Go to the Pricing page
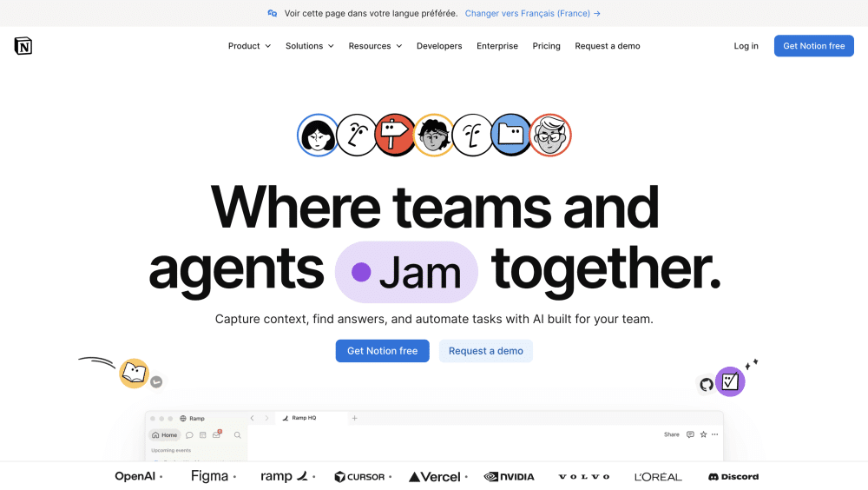The width and height of the screenshot is (868, 490). (546, 46)
